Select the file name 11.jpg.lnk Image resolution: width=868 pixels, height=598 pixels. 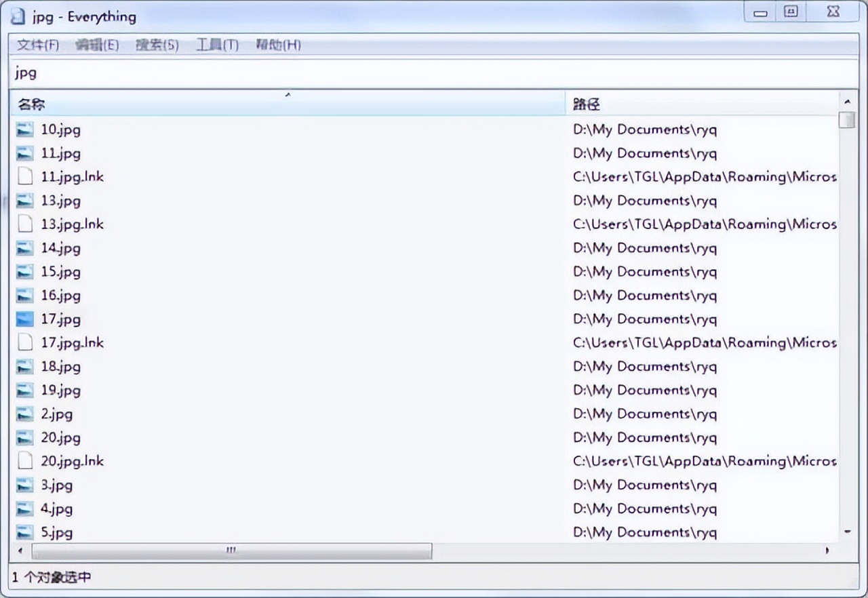click(x=72, y=177)
